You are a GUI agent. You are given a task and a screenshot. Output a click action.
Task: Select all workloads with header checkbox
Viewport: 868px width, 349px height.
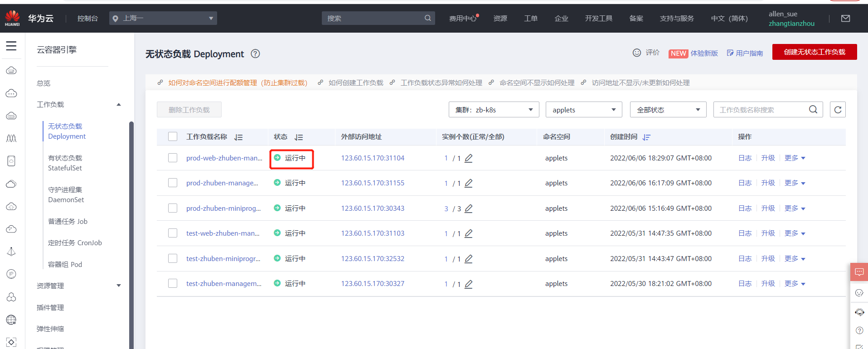(173, 136)
